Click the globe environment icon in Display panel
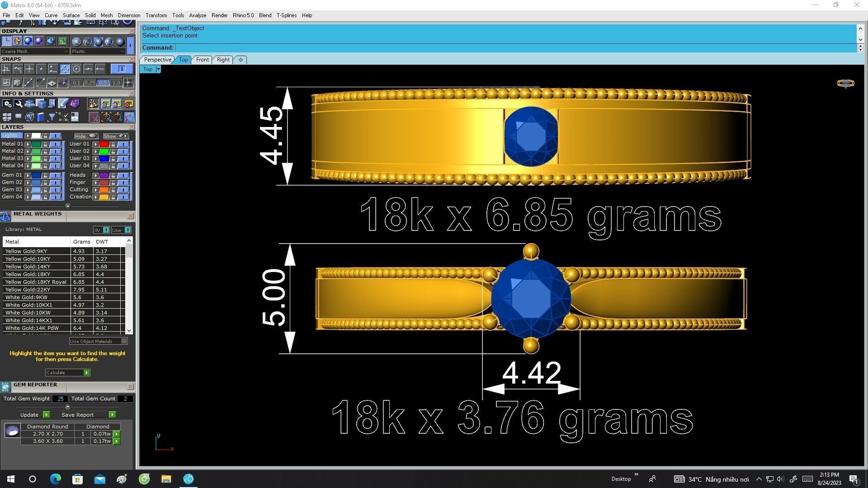The image size is (868, 488). click(50, 41)
